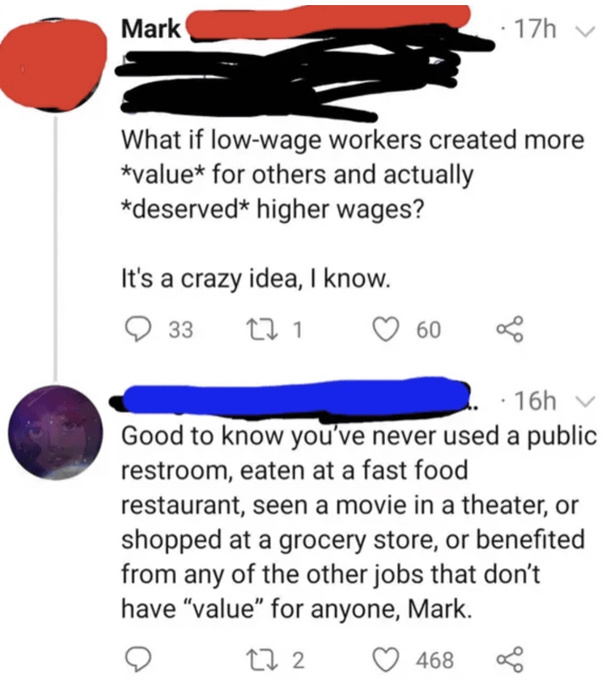616x689 pixels.
Task: Expand options chevron on the 16h reply
Action: tap(585, 401)
